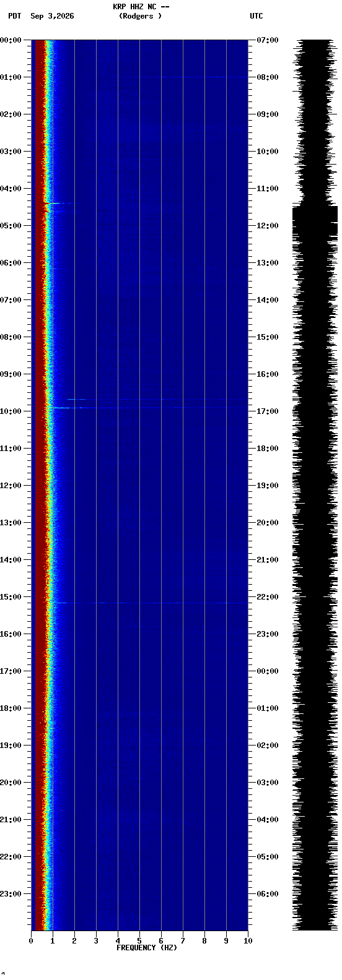The width and height of the screenshot is (342, 980).
Task: Click the 04:00 PDT time label
Action: tap(11, 189)
